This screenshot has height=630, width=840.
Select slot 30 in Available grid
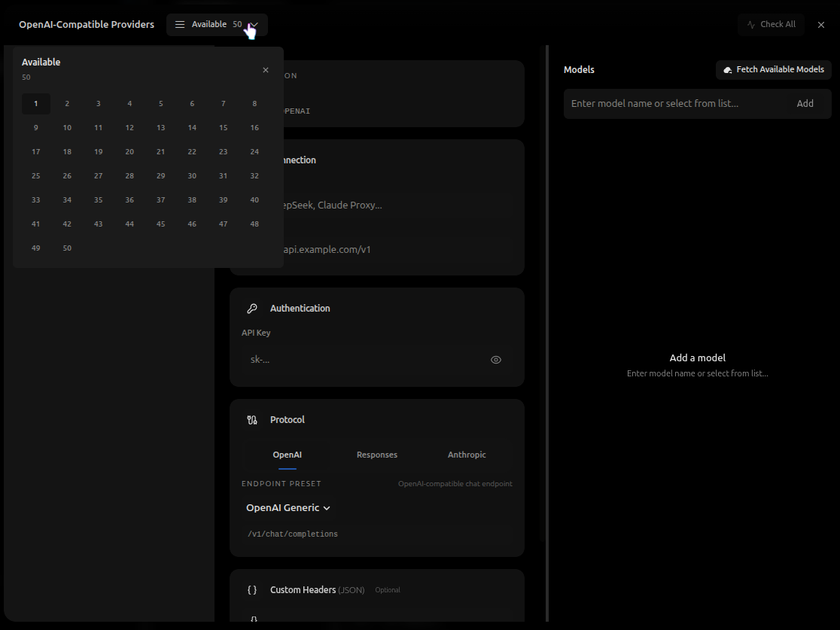pos(192,176)
